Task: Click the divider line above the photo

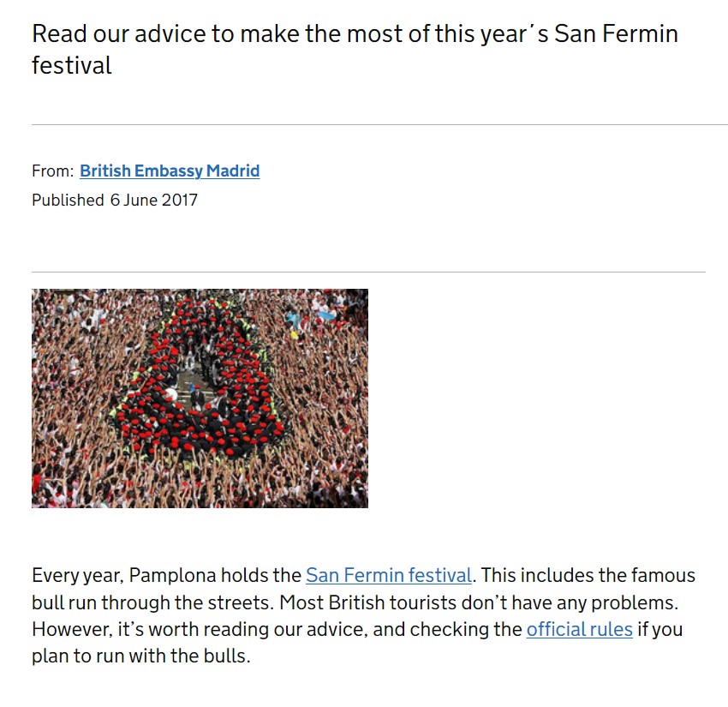Action: [x=368, y=273]
